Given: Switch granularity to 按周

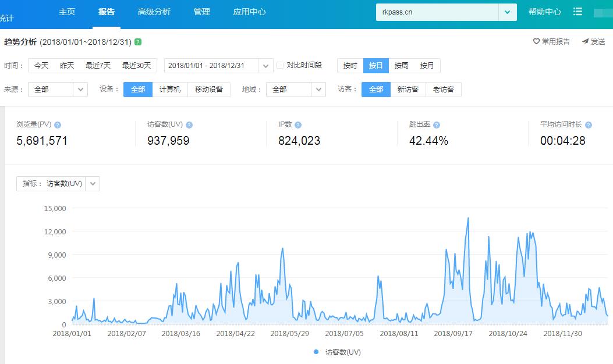Looking at the screenshot, I should click(x=401, y=66).
